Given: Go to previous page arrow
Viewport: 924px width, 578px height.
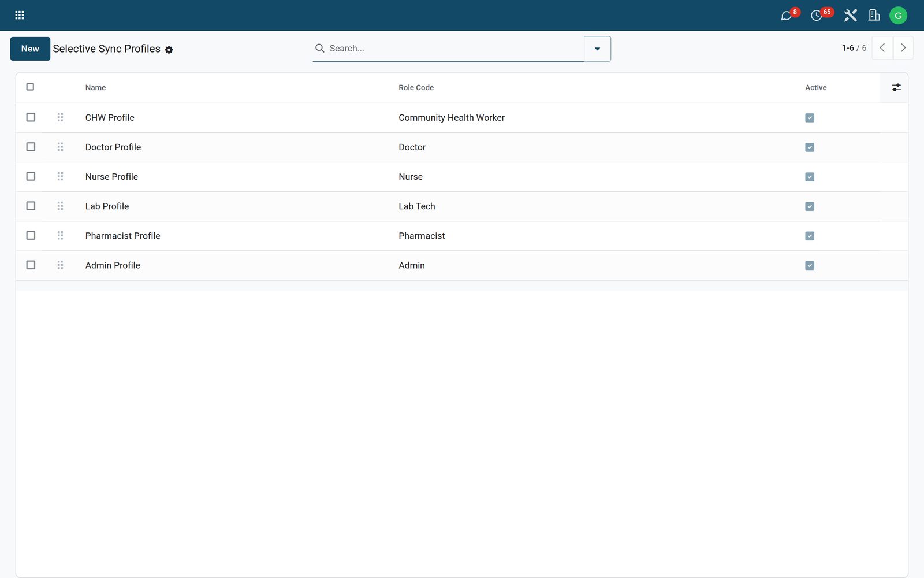Looking at the screenshot, I should pyautogui.click(x=882, y=48).
